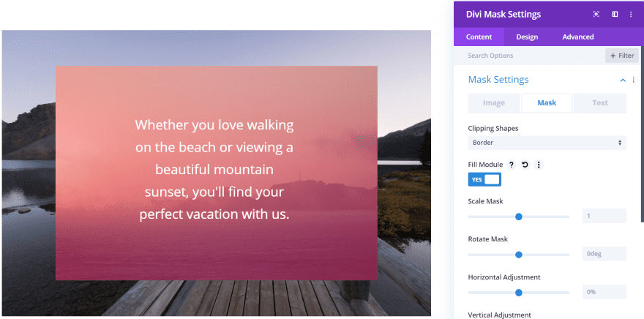This screenshot has width=644, height=319.
Task: Click the snap modal to sidebar icon
Action: (x=615, y=15)
